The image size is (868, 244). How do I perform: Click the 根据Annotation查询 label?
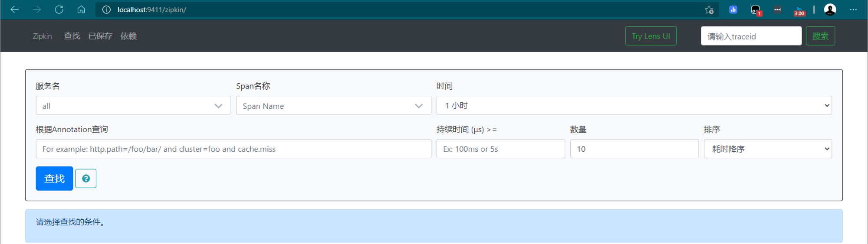pos(72,129)
